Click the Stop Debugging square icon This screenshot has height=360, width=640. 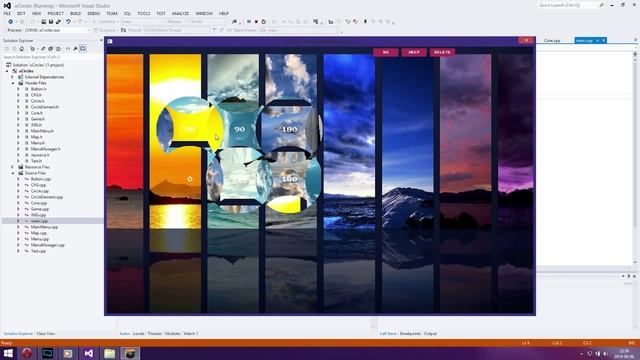(256, 22)
